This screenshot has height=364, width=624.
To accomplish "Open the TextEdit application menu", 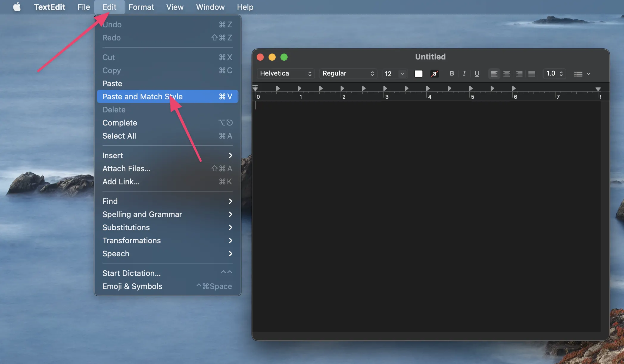I will 49,7.
